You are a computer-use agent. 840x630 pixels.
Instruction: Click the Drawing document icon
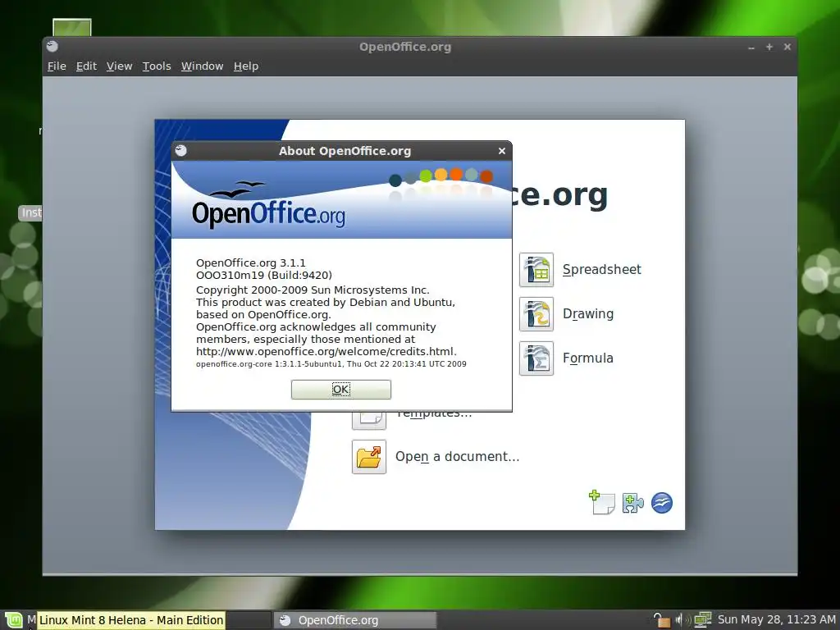pos(536,314)
